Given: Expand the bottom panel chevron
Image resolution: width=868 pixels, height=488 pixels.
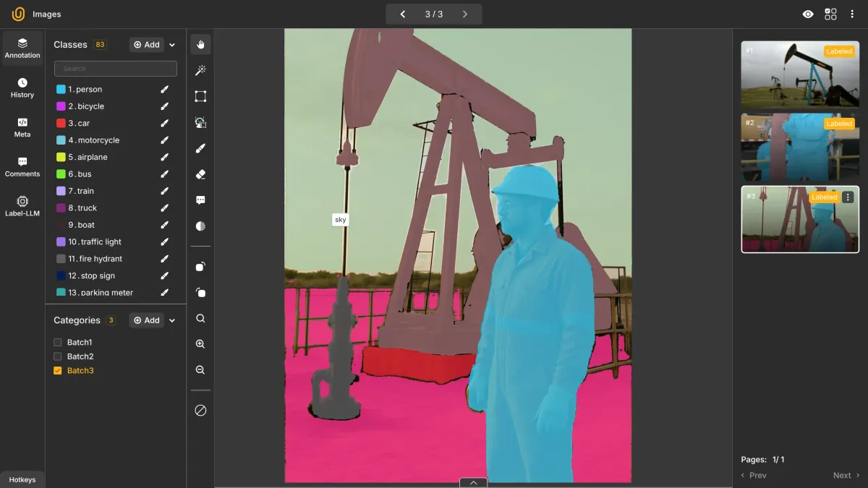Looking at the screenshot, I should coord(473,482).
